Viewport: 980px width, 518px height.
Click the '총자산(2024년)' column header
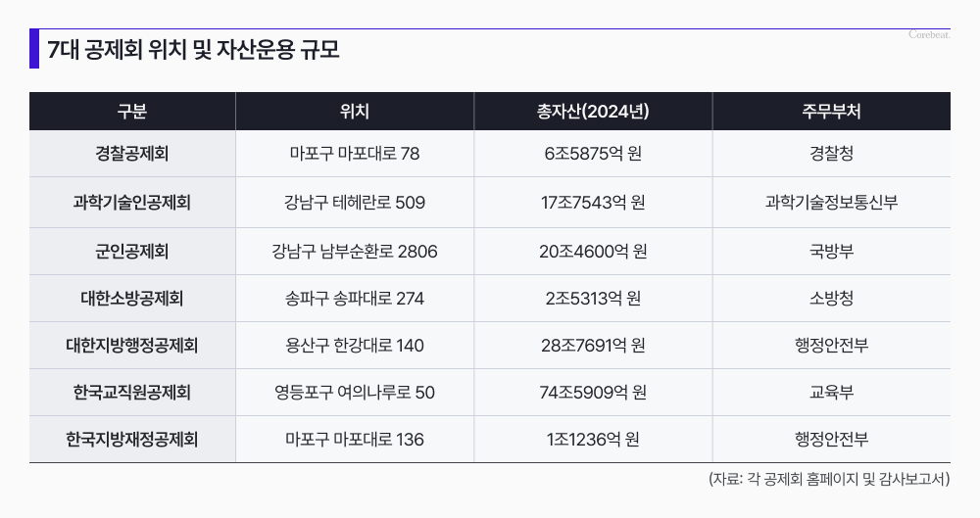pos(593,111)
